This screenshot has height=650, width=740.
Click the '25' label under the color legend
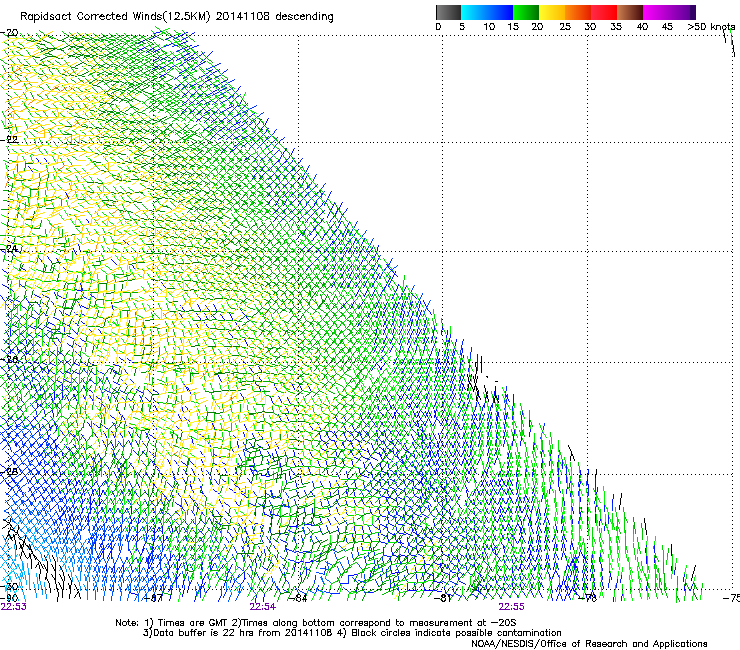[x=565, y=27]
